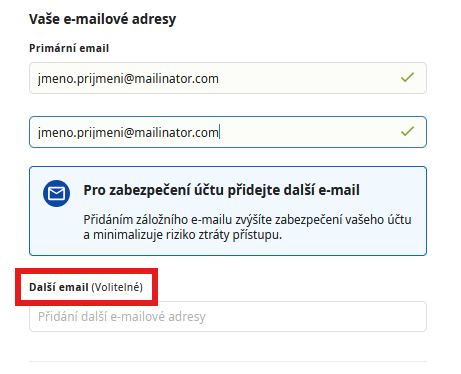Click 'minimalizuje riziko ztráty přístupu' text line
This screenshot has height=374, width=461.
click(x=187, y=235)
